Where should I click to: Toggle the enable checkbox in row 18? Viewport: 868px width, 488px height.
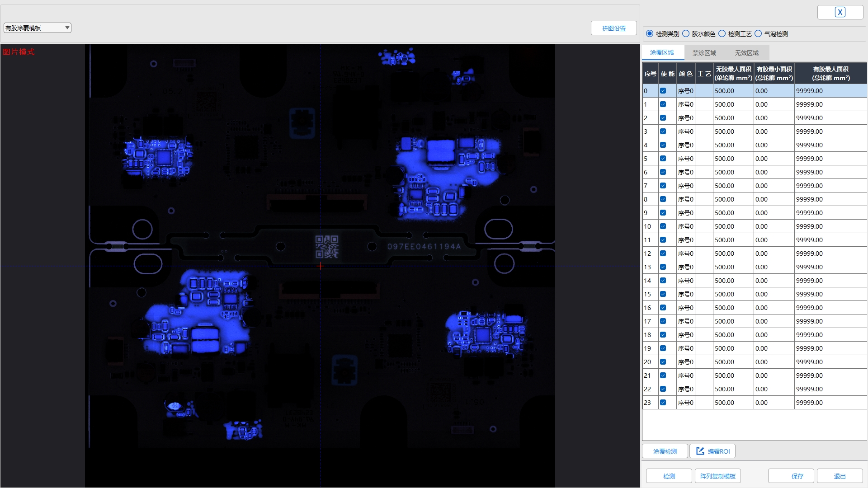[663, 335]
